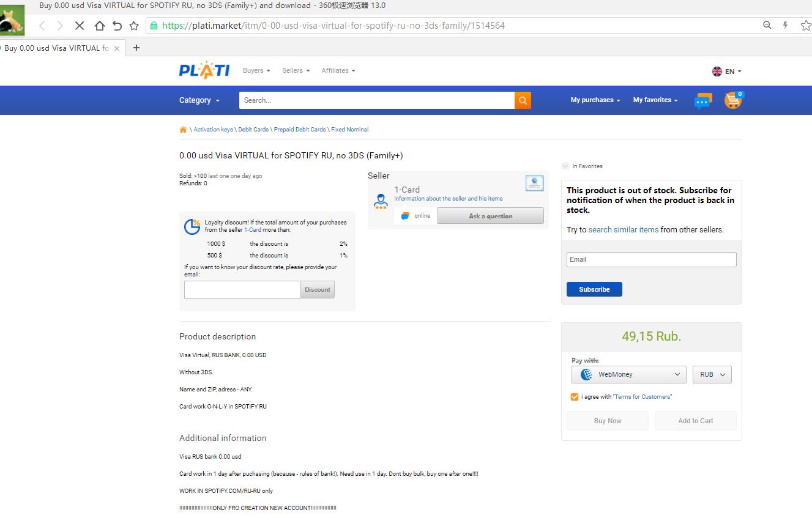Open the RUB currency dropdown
Image resolution: width=812 pixels, height=518 pixels.
coord(712,374)
